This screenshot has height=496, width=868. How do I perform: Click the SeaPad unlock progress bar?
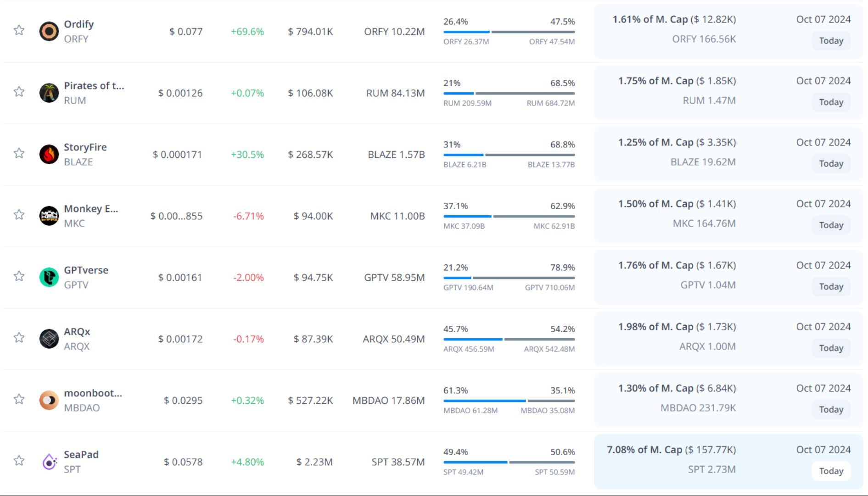click(509, 462)
